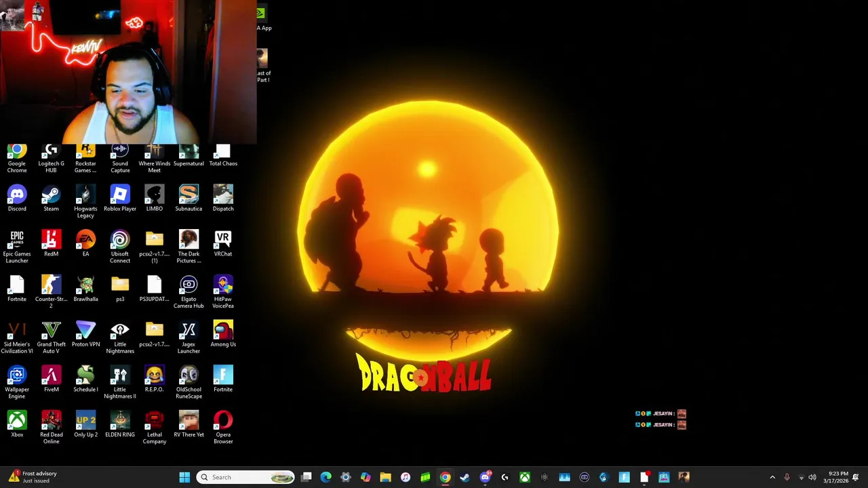Image resolution: width=868 pixels, height=488 pixels.
Task: Select Little Nightmares II desktop icon
Action: [120, 382]
